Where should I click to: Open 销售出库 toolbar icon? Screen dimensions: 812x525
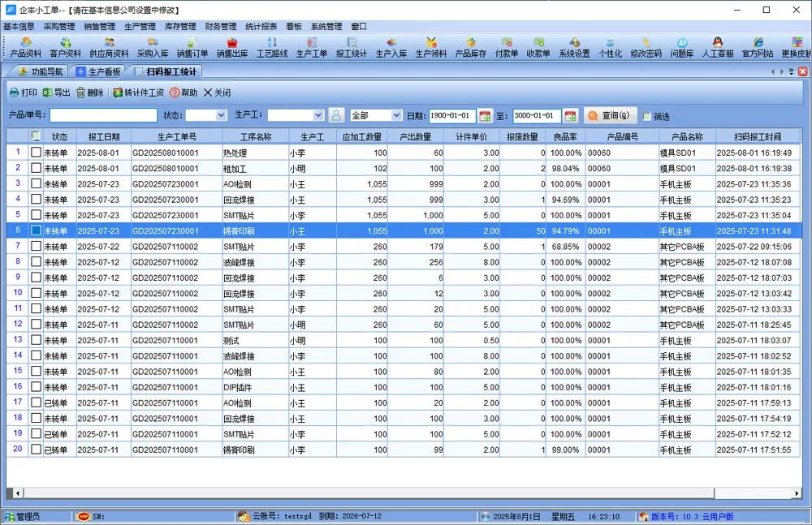pyautogui.click(x=232, y=47)
